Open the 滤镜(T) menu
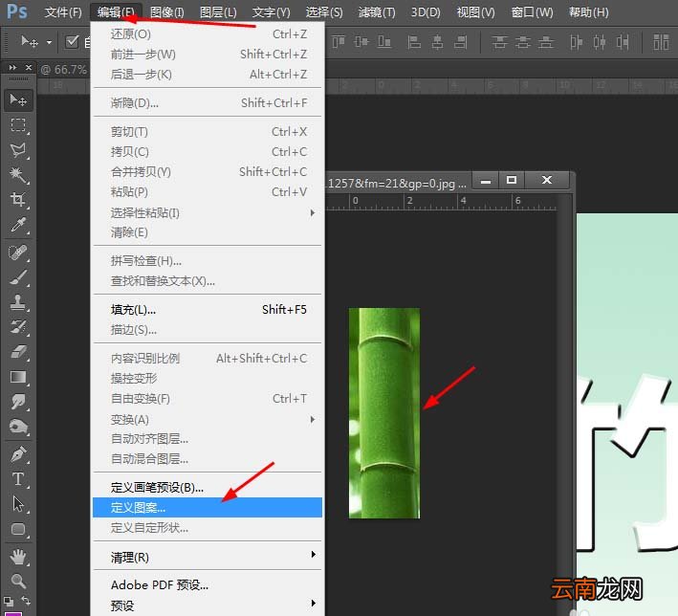This screenshot has height=616, width=678. pos(377,12)
